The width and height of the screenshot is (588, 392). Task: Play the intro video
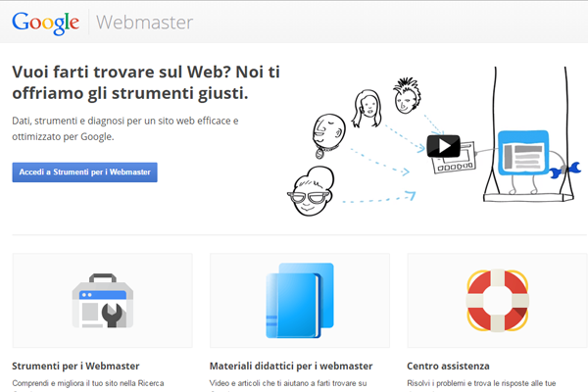(443, 146)
